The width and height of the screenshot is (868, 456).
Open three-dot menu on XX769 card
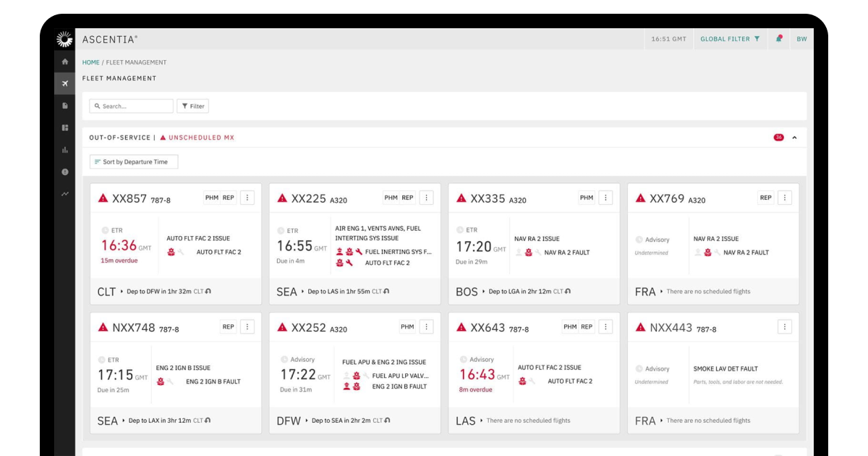click(x=785, y=198)
